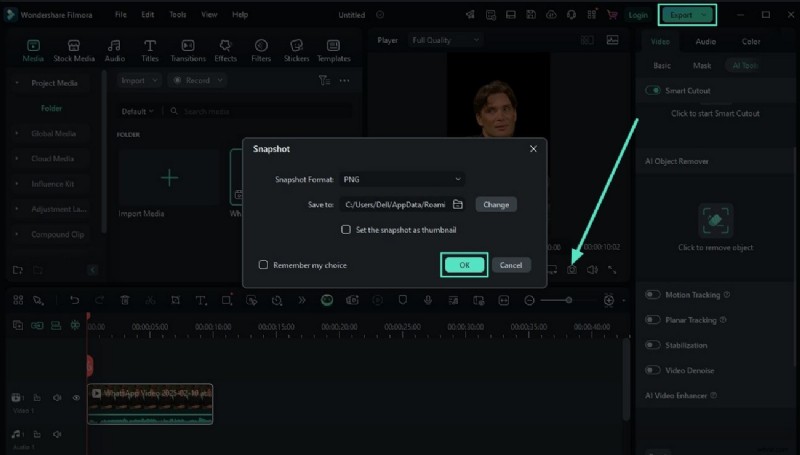800x455 pixels.
Task: Select the Titles tool icon
Action: [150, 51]
